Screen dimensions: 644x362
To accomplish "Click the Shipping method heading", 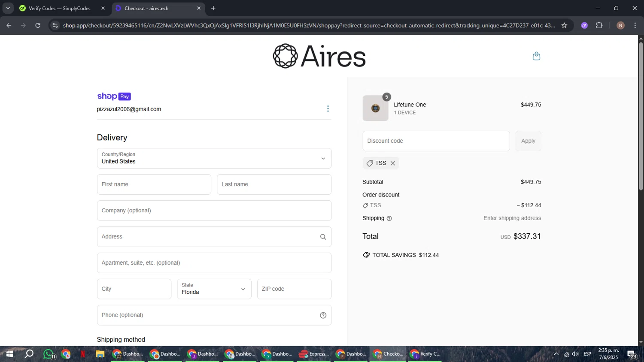I will (121, 340).
